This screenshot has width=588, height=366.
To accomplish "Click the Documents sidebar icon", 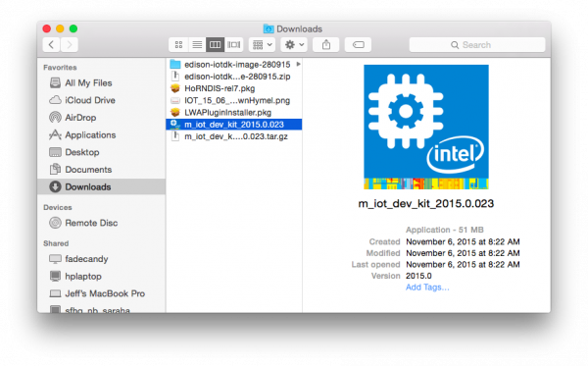I will point(55,169).
